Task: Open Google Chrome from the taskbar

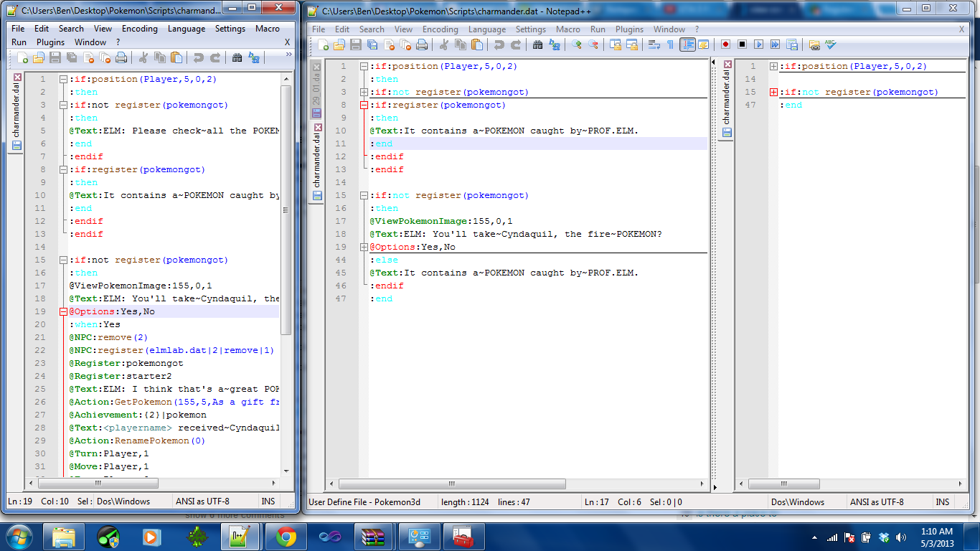Action: [286, 536]
